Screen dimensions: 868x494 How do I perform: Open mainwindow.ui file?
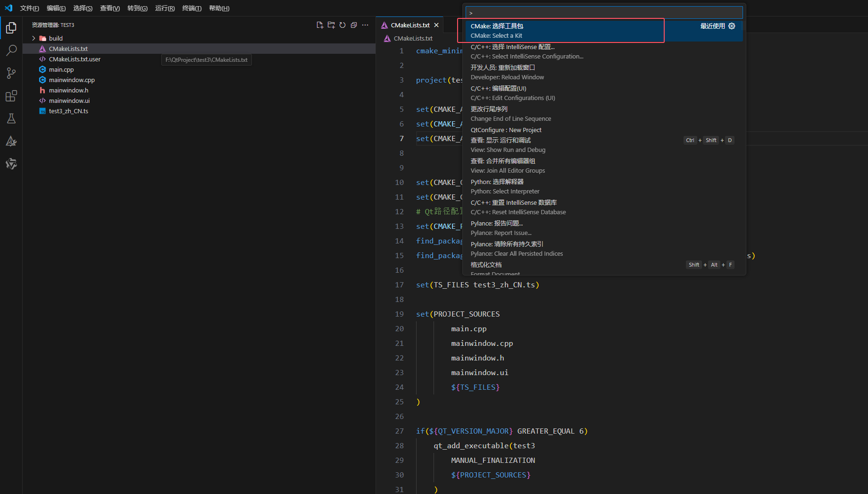click(199, 100)
